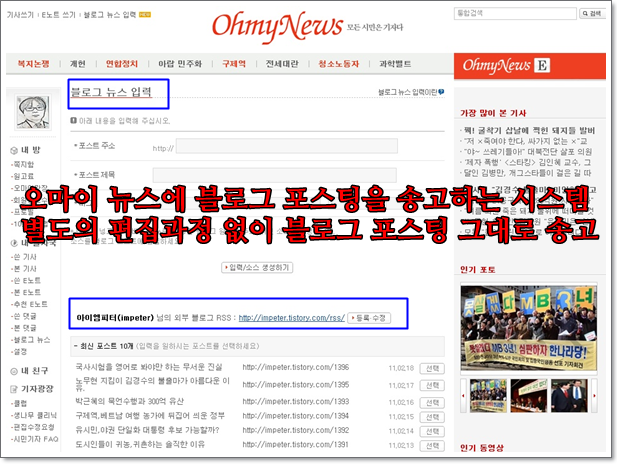Open article '야~ 쓰레기들아!' 대북전단 살포

(x=527, y=152)
